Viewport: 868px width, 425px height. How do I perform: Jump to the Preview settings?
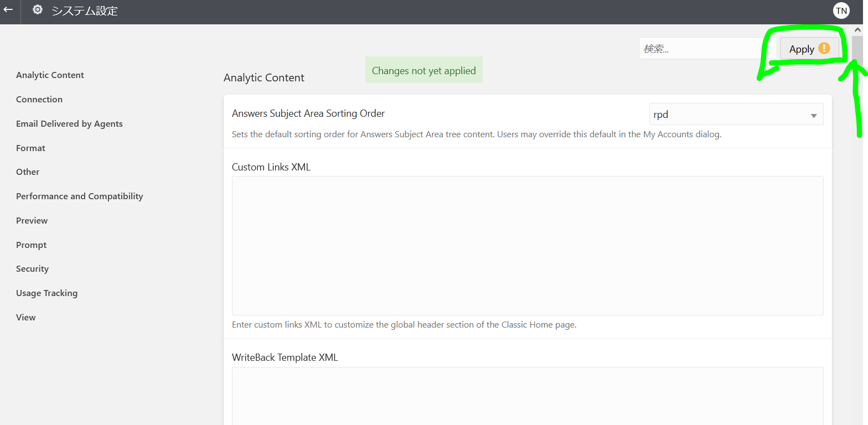coord(32,221)
